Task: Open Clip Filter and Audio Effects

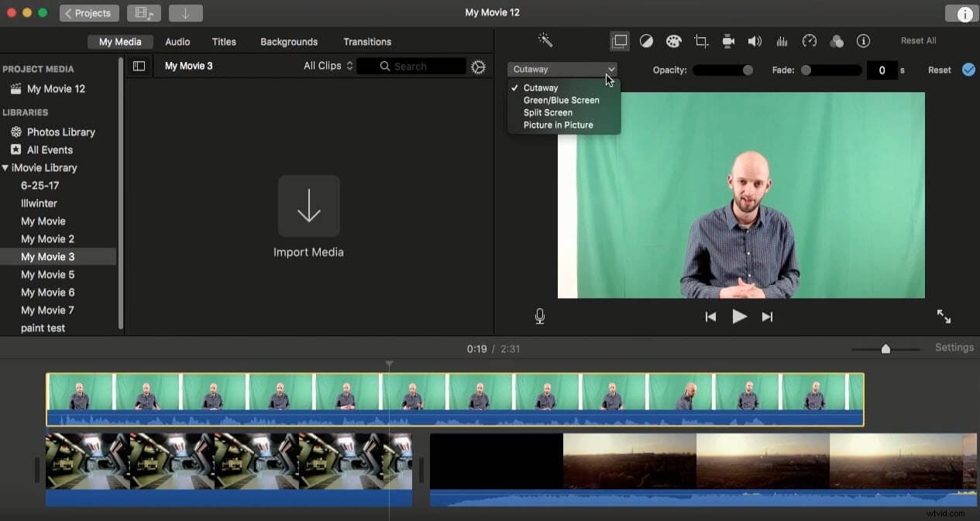Action: pos(837,40)
